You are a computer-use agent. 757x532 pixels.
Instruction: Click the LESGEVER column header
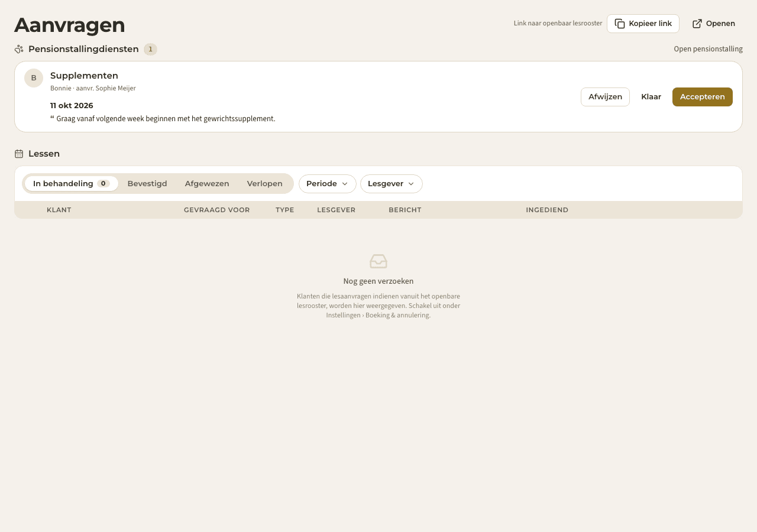pyautogui.click(x=337, y=210)
